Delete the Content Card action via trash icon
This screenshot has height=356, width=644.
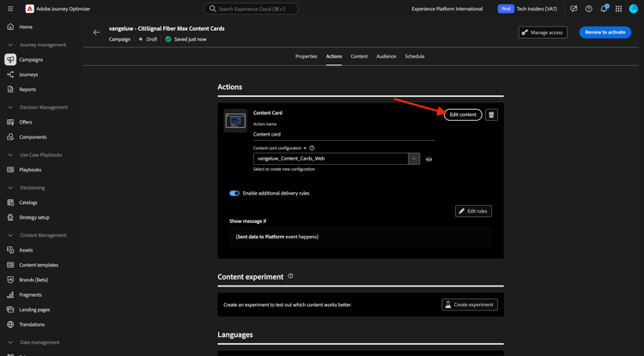tap(492, 115)
